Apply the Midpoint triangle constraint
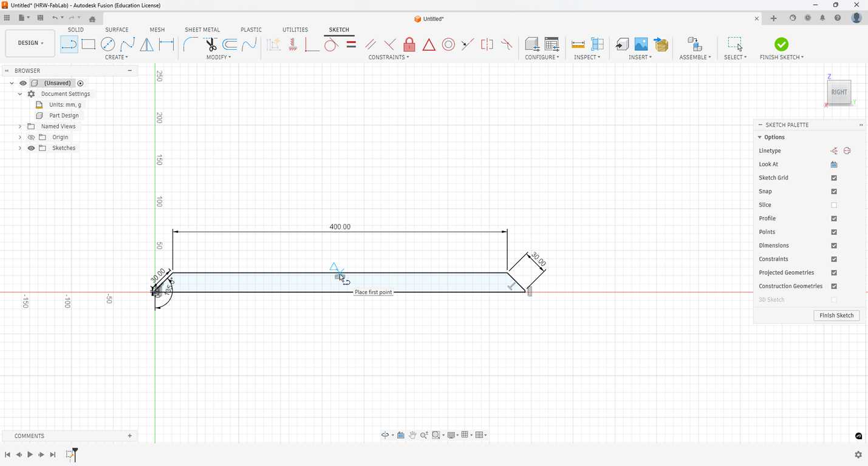868x466 pixels. (429, 44)
